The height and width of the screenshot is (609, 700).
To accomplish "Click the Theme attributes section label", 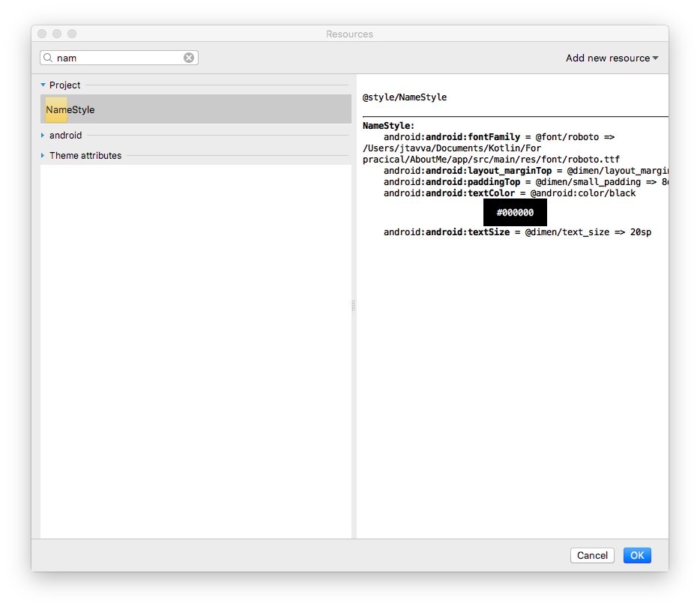I will pos(85,156).
